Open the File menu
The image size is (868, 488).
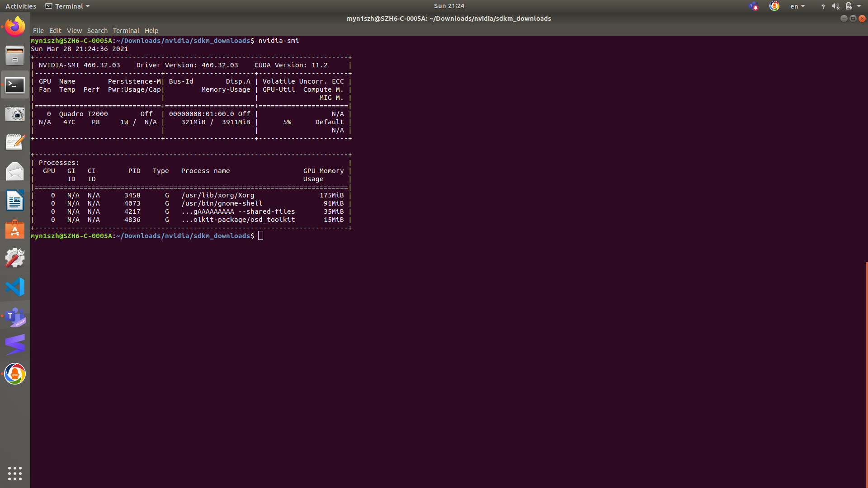coord(38,31)
